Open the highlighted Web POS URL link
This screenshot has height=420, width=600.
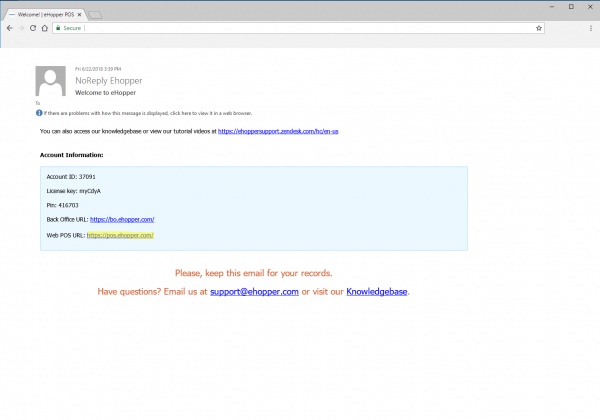click(x=120, y=235)
